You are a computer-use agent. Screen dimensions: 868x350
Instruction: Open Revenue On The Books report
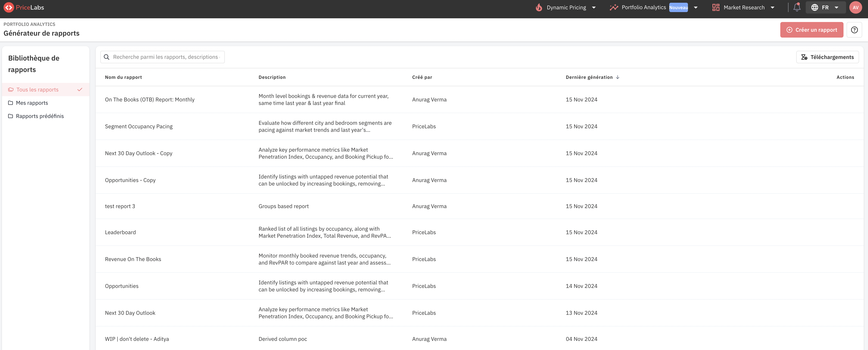[133, 259]
